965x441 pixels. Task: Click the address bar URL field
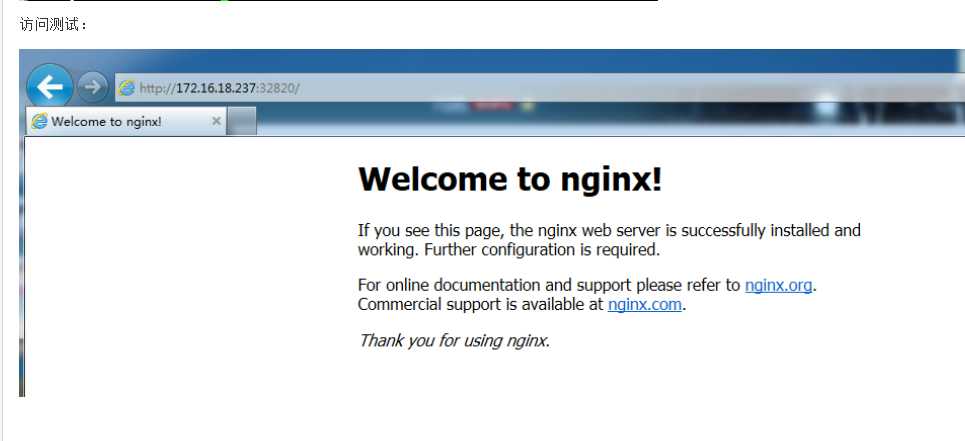pyautogui.click(x=539, y=88)
